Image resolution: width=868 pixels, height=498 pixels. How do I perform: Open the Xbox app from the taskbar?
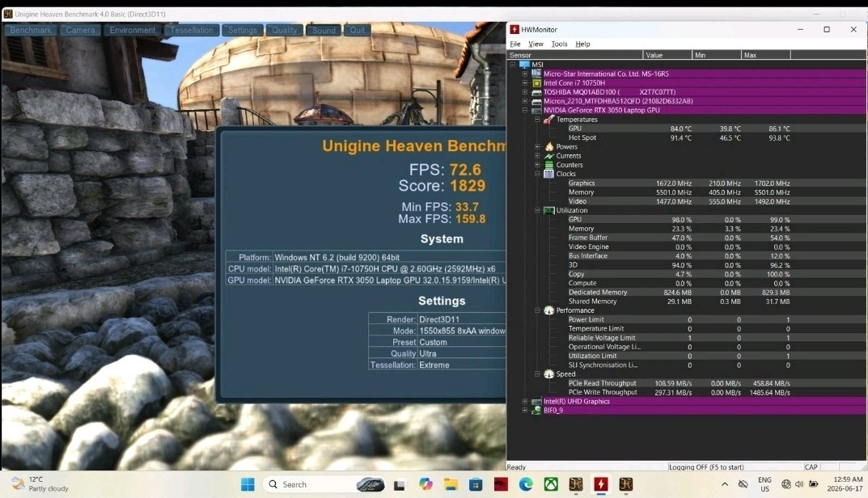click(x=551, y=485)
